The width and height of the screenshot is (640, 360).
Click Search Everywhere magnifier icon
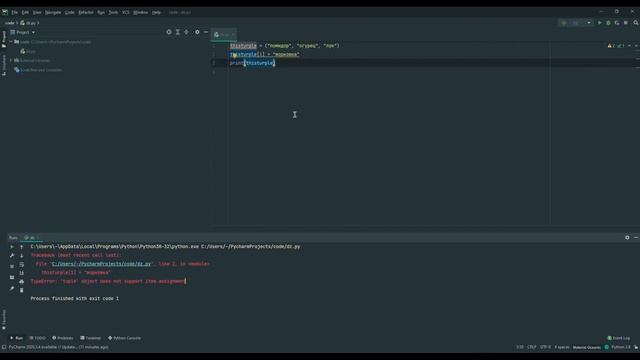(636, 23)
